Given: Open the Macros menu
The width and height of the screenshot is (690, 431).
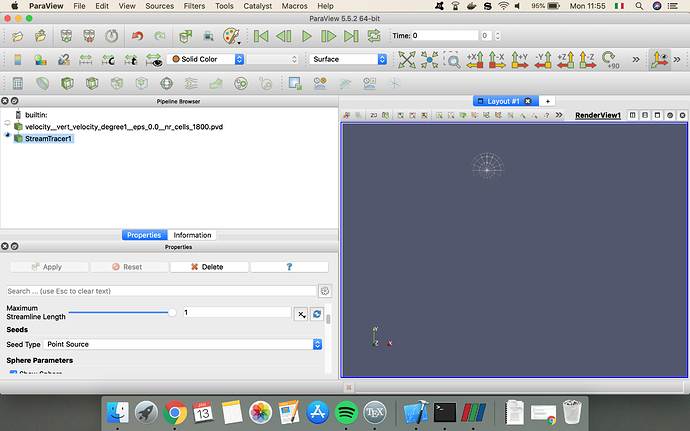Looking at the screenshot, I should [294, 6].
